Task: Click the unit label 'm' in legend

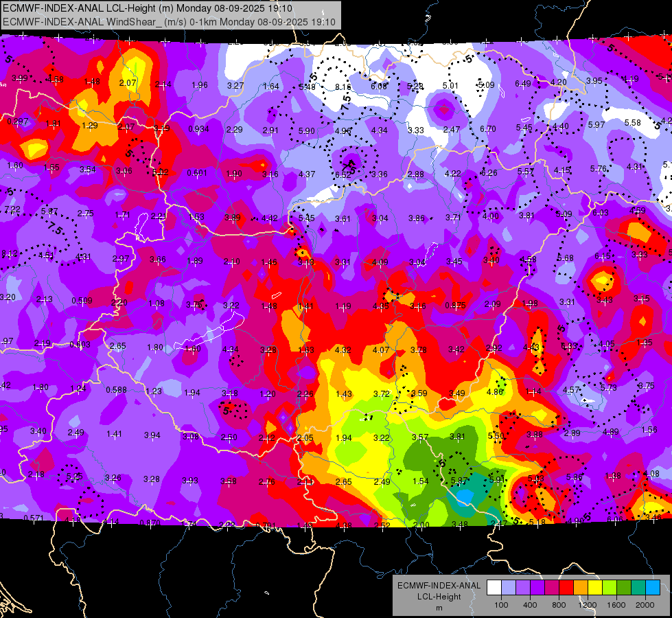Action: pos(439,608)
